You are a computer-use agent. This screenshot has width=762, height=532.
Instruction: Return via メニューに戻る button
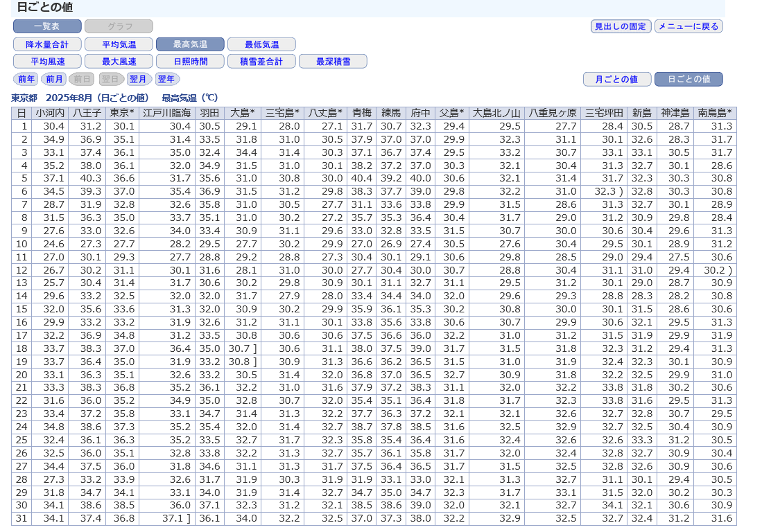689,26
